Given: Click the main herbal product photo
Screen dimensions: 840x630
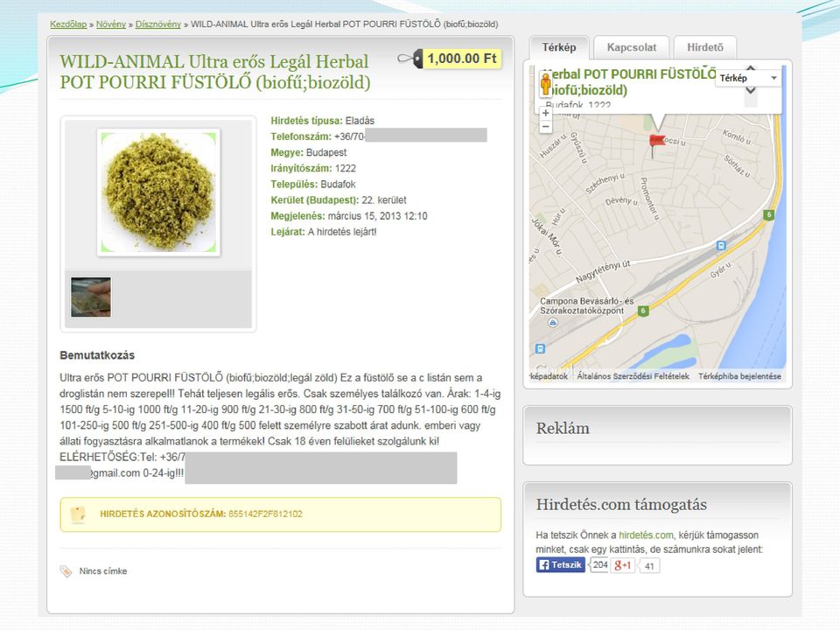Looking at the screenshot, I should pyautogui.click(x=158, y=192).
